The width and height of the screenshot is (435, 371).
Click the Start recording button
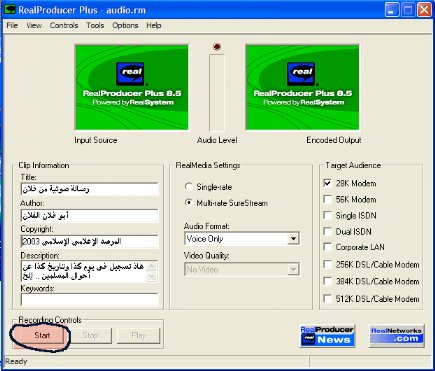[x=42, y=335]
